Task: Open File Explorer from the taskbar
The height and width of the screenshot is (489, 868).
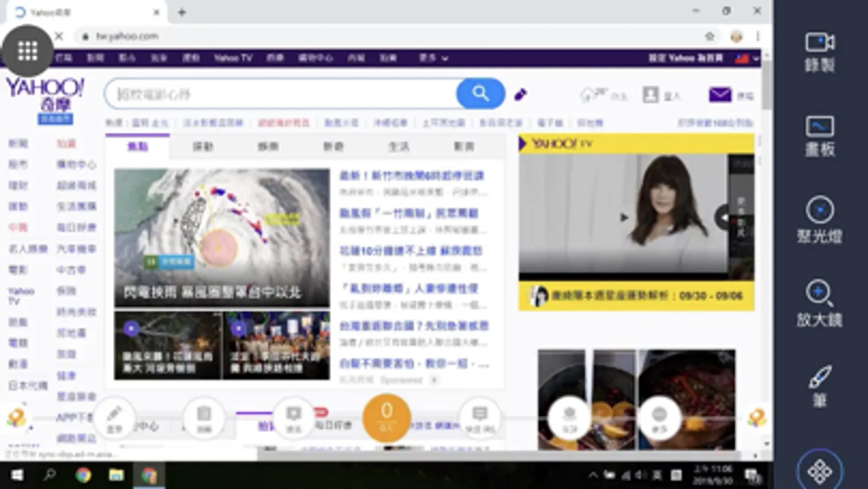Action: 116,475
